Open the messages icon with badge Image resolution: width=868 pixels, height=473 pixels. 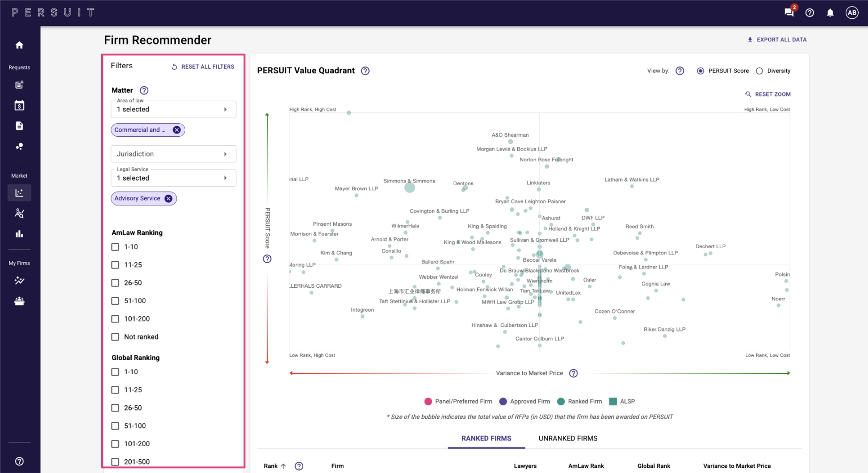tap(789, 12)
